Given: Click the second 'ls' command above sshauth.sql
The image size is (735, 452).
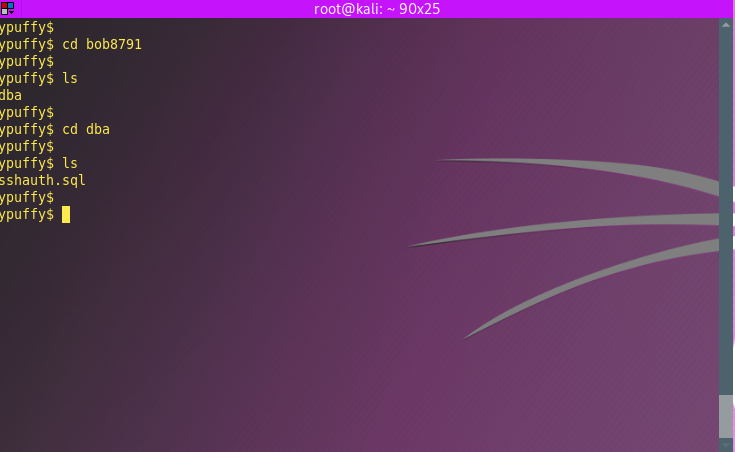Looking at the screenshot, I should pyautogui.click(x=70, y=163).
